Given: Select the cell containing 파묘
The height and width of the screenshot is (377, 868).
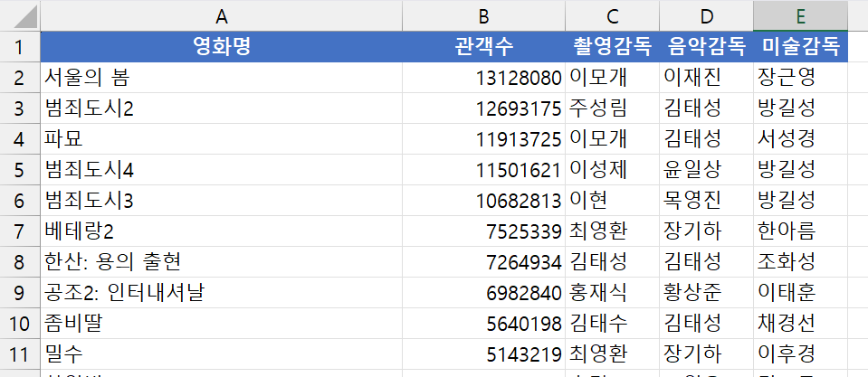Looking at the screenshot, I should pyautogui.click(x=222, y=139).
